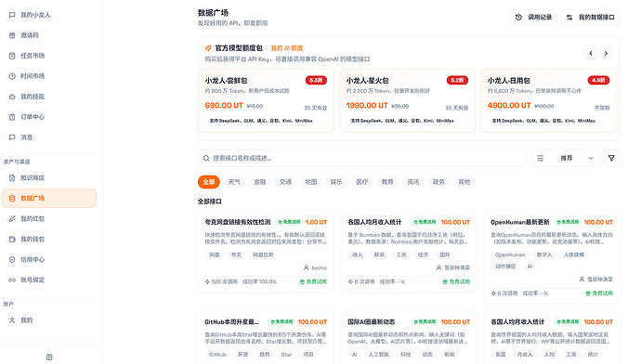Click the 人工智能 tag on 国际AI圈 card
This screenshot has height=364, width=641.
tap(378, 354)
